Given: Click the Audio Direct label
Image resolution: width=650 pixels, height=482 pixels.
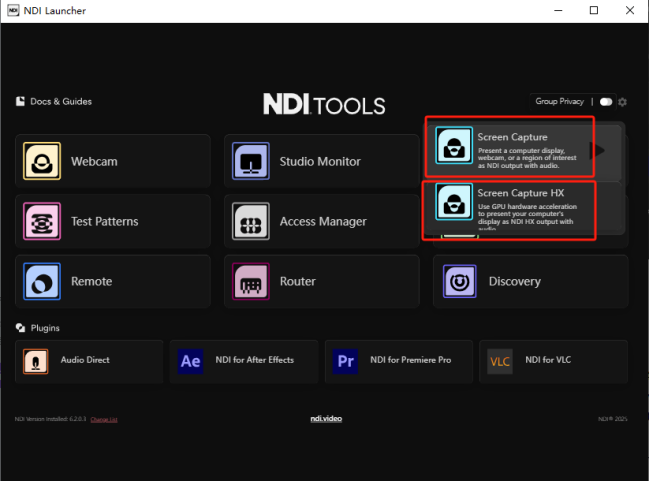Looking at the screenshot, I should (x=85, y=360).
